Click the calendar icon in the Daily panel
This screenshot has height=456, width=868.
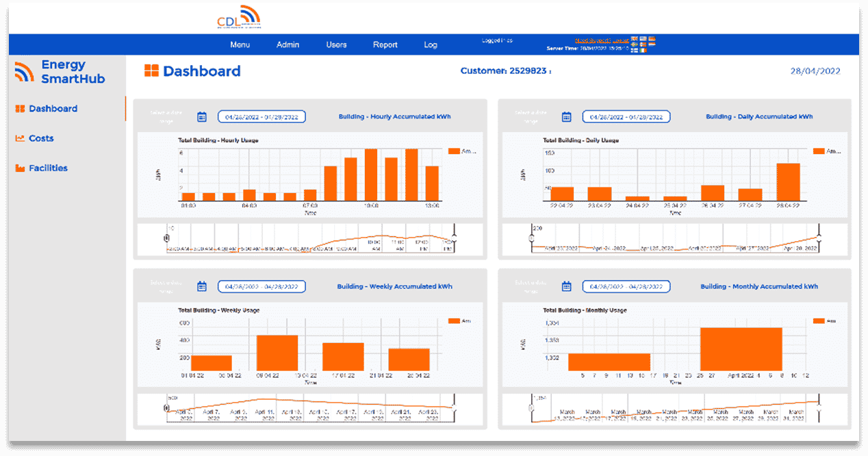(566, 117)
